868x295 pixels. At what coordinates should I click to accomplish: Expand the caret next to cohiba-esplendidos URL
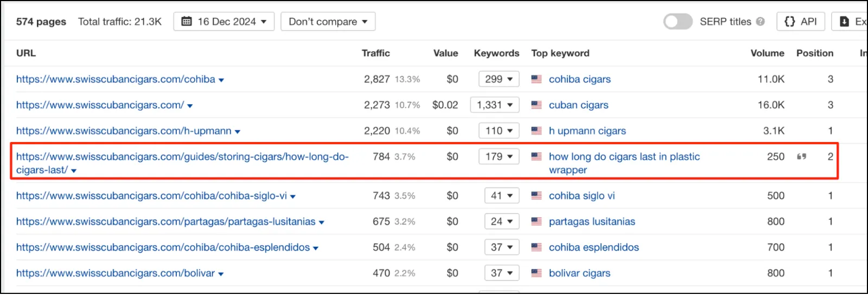pos(316,248)
